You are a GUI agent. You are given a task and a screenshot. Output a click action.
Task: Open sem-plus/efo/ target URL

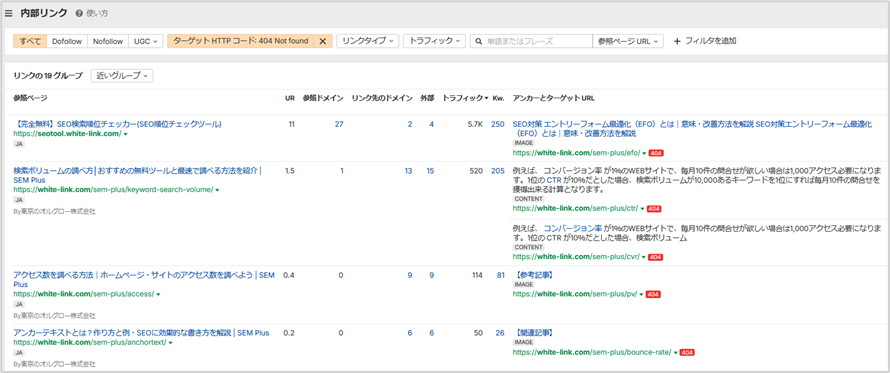point(576,153)
